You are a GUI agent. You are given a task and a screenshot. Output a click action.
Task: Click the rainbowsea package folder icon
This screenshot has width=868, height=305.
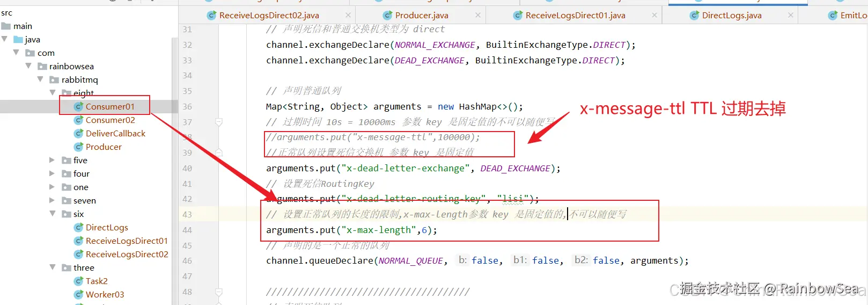(x=42, y=66)
